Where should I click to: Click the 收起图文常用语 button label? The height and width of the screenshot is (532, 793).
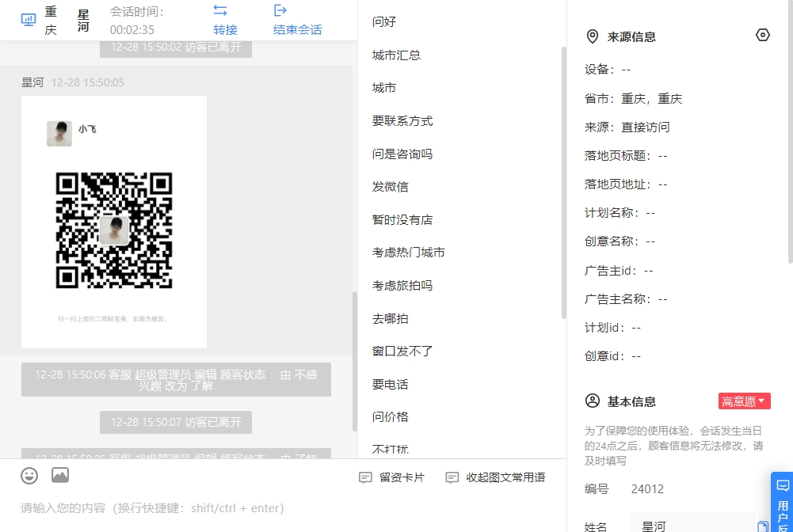(x=505, y=477)
